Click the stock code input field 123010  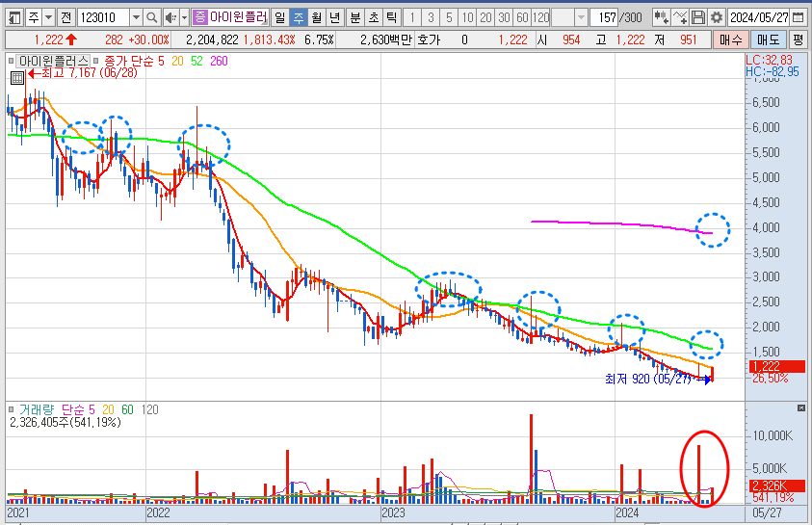[104, 18]
